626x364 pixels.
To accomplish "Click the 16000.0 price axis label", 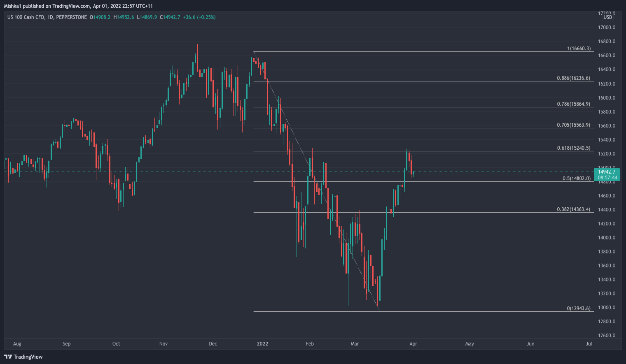I will pos(607,98).
